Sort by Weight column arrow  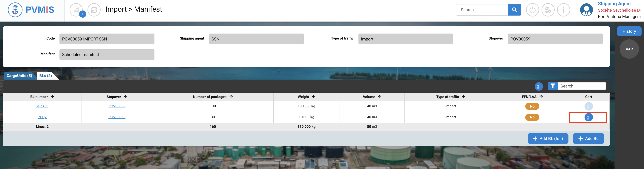(x=314, y=97)
